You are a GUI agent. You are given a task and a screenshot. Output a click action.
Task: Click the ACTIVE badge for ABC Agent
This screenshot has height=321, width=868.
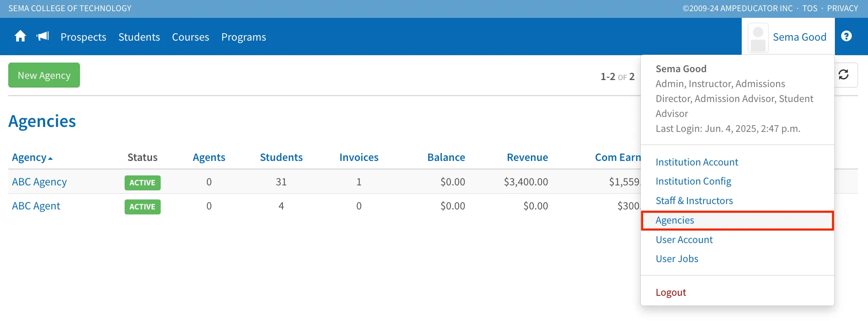(142, 207)
